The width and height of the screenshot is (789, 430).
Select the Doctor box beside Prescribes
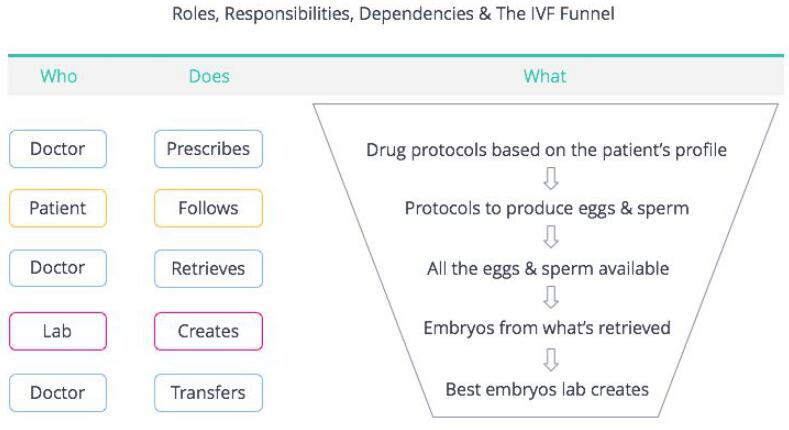click(x=58, y=149)
